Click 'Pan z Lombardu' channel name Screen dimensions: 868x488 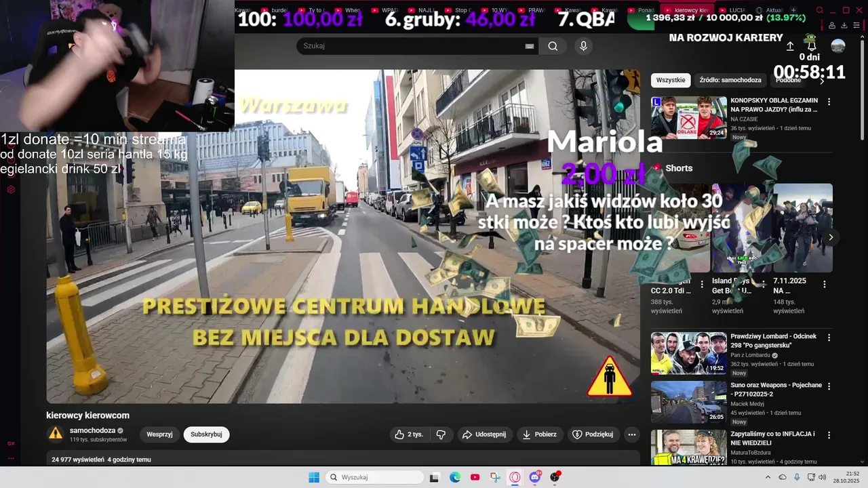click(750, 355)
